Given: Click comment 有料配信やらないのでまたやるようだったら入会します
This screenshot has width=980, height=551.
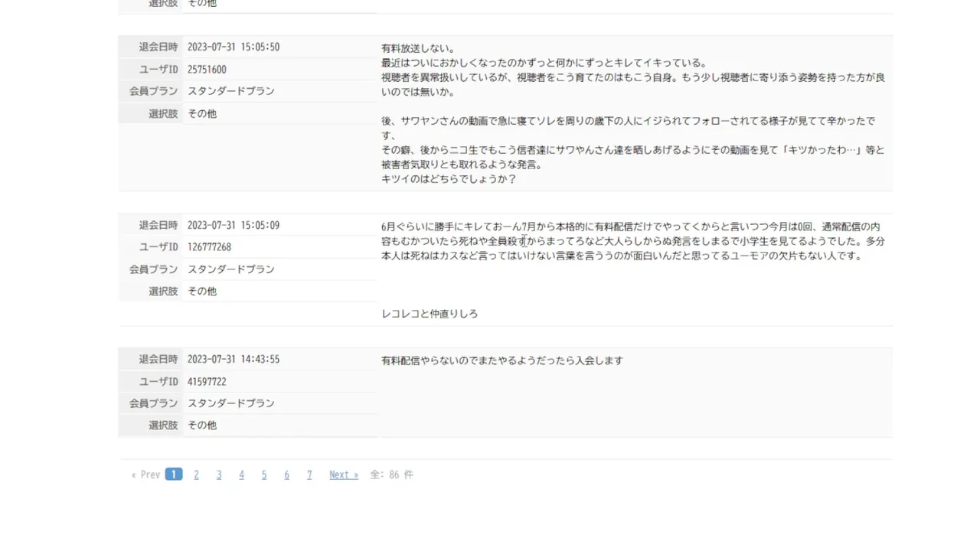Looking at the screenshot, I should tap(502, 360).
